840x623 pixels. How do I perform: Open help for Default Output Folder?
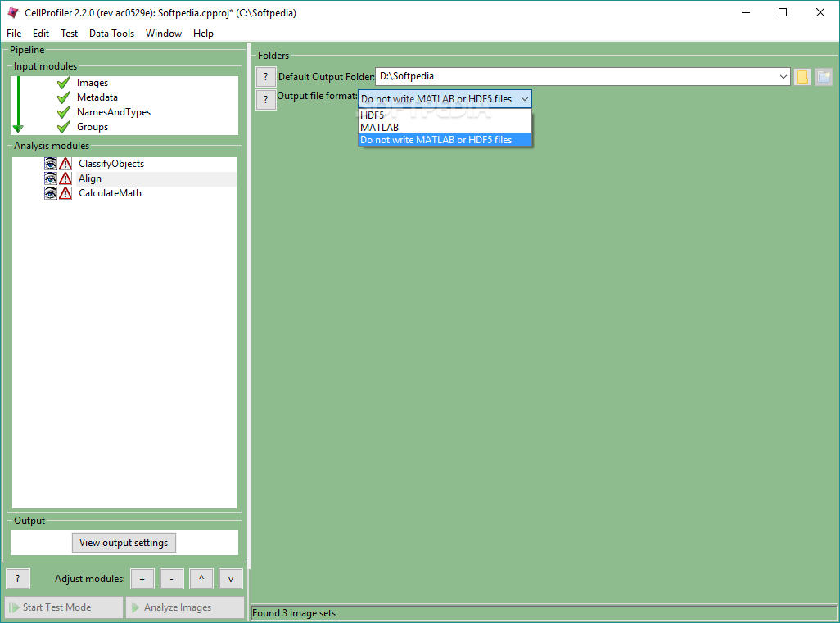pyautogui.click(x=266, y=77)
